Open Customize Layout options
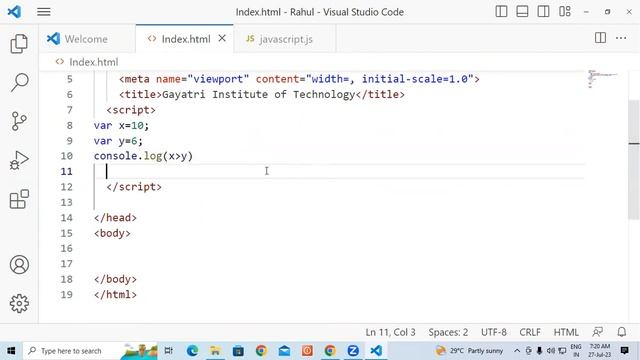The width and height of the screenshot is (640, 360). pyautogui.click(x=565, y=11)
